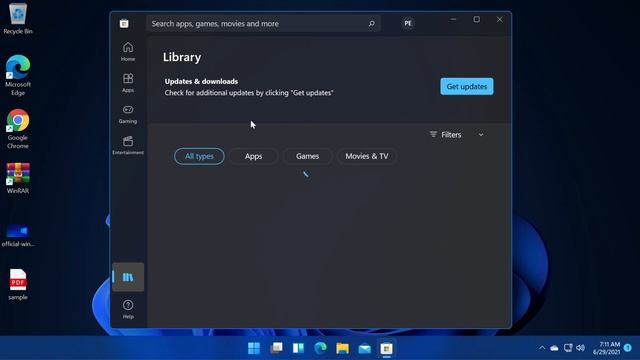Image resolution: width=640 pixels, height=360 pixels.
Task: Select the Games filter tab
Action: 307,156
